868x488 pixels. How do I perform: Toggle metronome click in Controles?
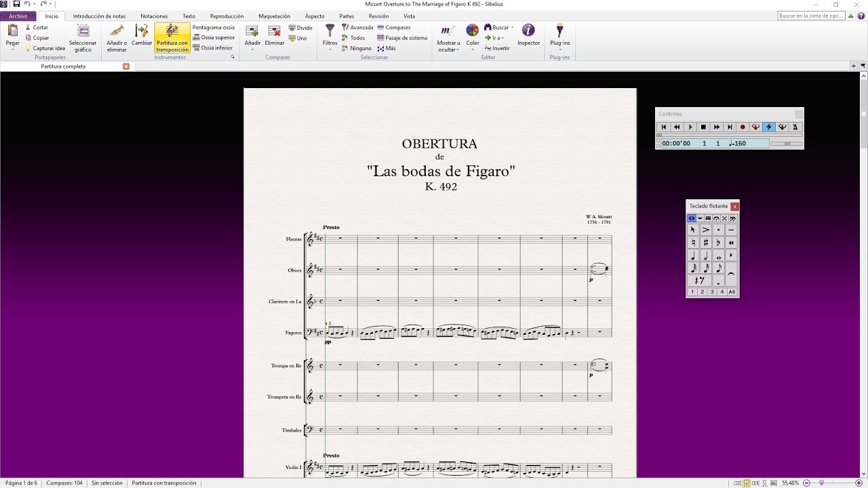(795, 127)
